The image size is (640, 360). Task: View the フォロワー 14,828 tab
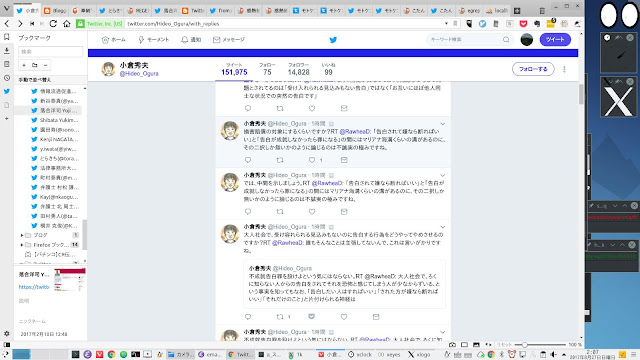298,69
